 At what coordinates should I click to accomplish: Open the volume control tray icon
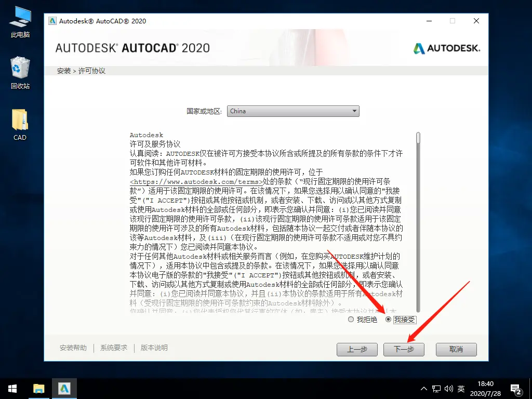(448, 389)
